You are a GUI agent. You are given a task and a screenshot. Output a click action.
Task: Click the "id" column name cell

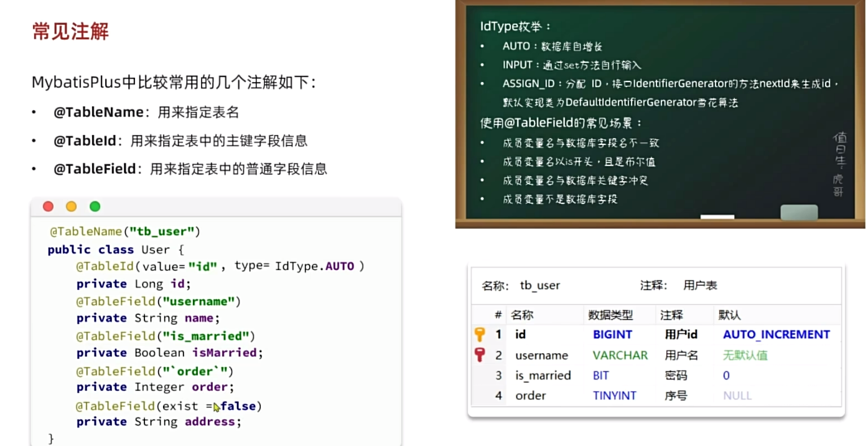(521, 334)
